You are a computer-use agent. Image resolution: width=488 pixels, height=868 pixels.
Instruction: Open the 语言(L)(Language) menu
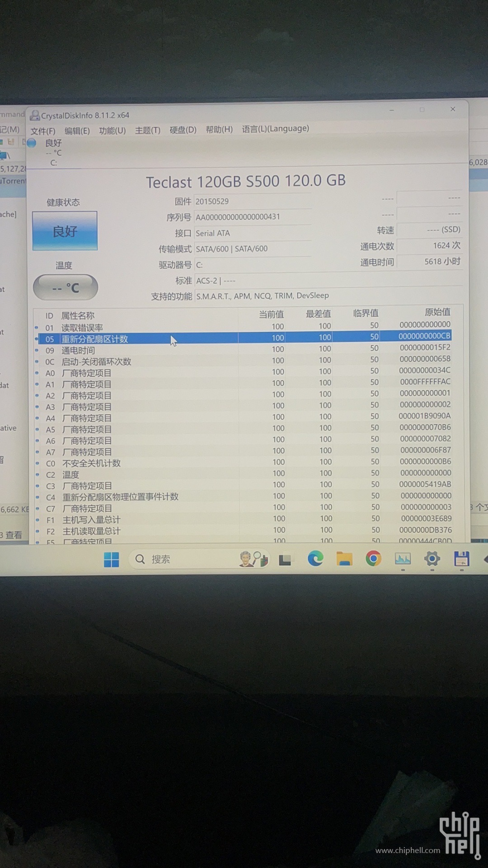tap(275, 129)
